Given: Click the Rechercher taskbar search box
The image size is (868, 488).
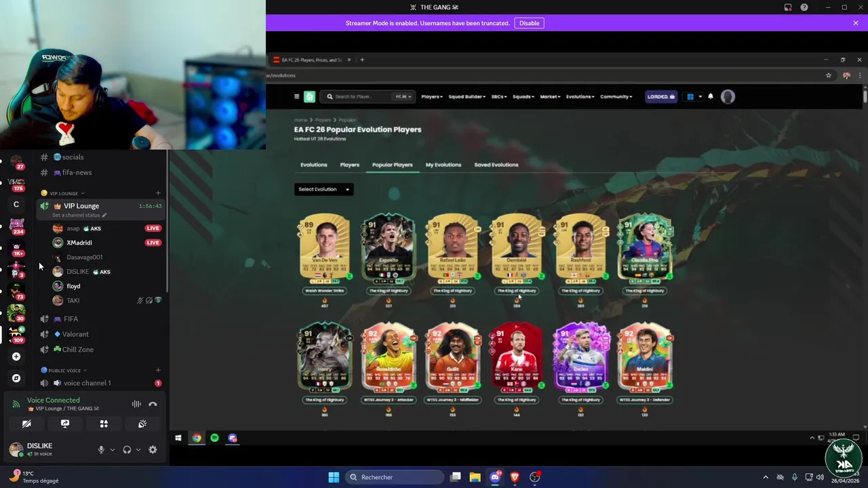Looking at the screenshot, I should 394,477.
